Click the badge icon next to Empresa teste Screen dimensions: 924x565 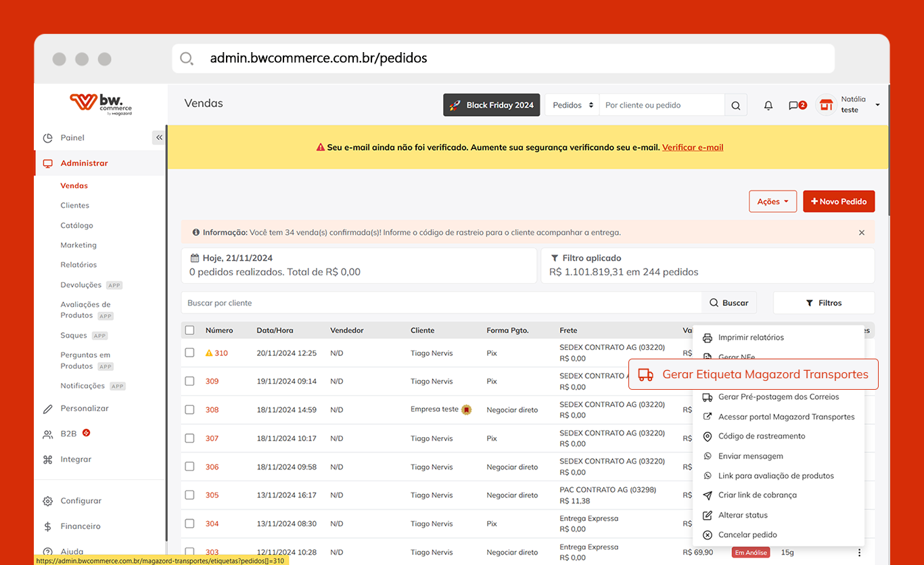click(x=466, y=409)
